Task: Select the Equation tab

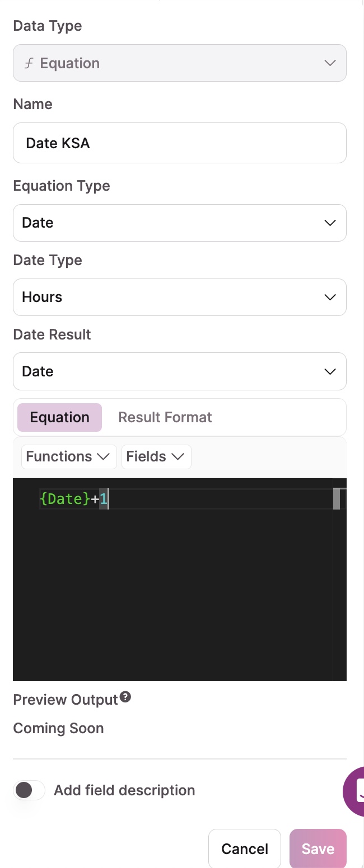Action: click(60, 418)
